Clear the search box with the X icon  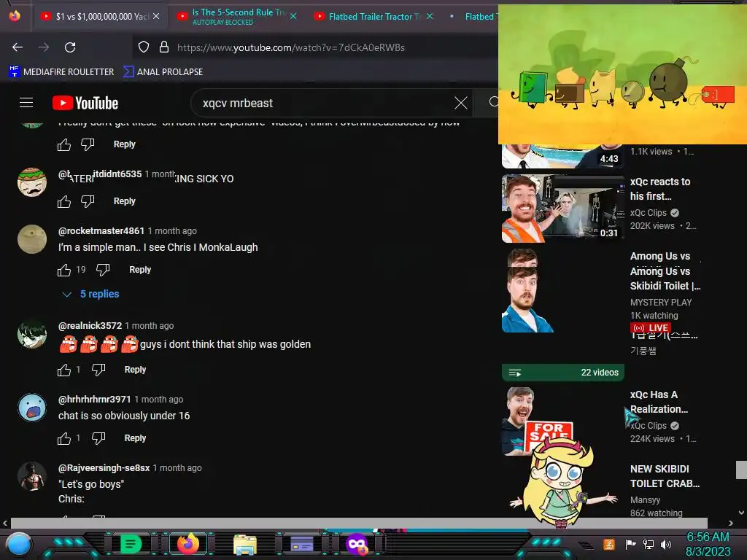(461, 103)
